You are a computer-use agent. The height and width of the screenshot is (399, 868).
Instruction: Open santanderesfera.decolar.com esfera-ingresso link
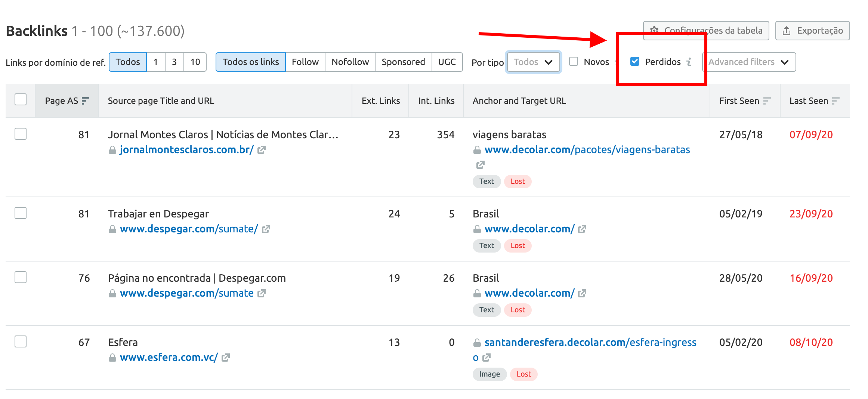pos(590,343)
